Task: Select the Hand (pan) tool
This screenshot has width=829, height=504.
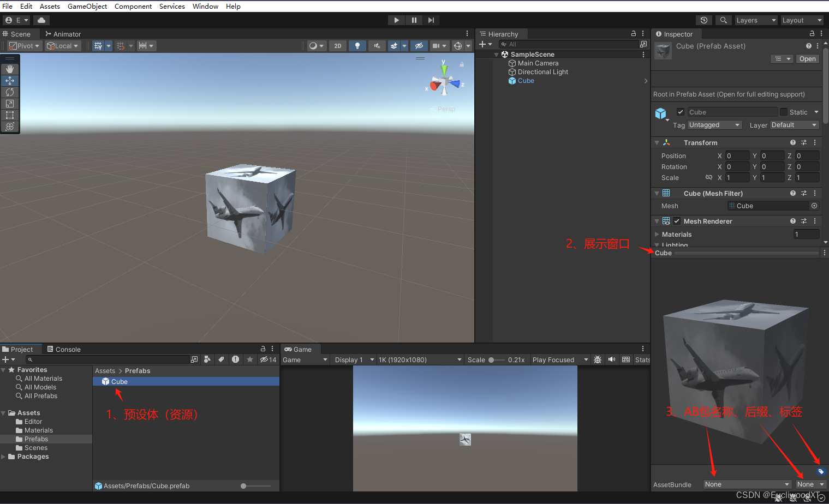Action: 10,69
